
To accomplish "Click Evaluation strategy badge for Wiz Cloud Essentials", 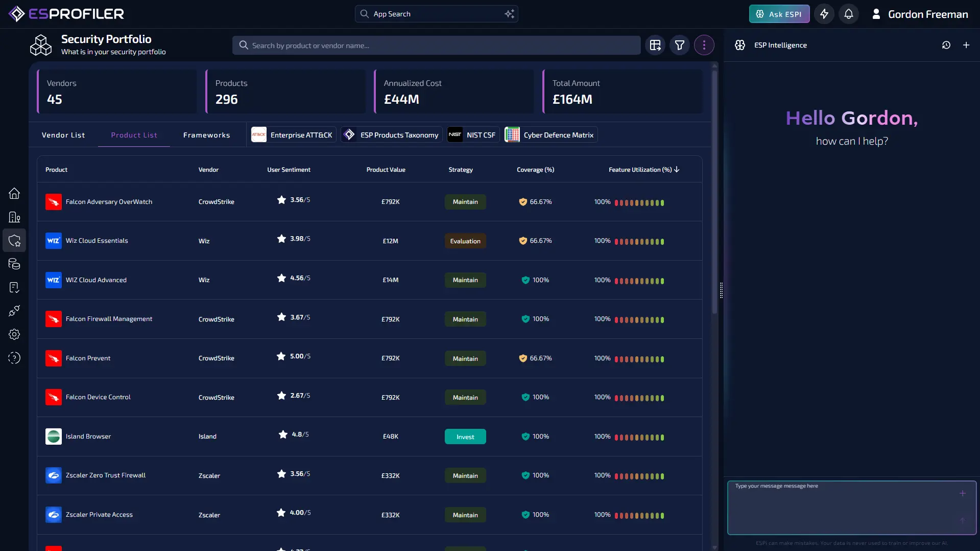I will pyautogui.click(x=465, y=241).
